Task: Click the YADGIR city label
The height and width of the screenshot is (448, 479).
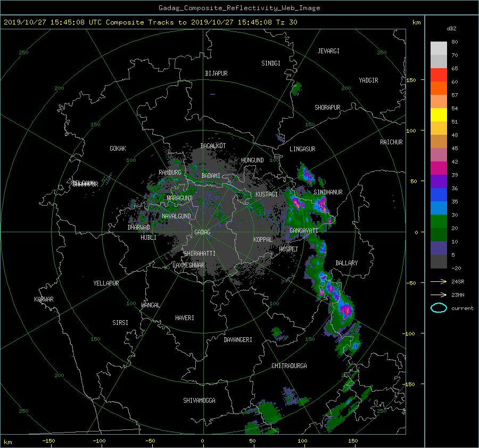Action: [368, 80]
